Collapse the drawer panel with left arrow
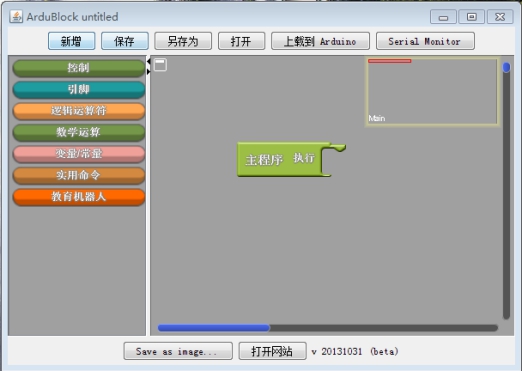Image resolution: width=522 pixels, height=371 pixels. click(x=149, y=61)
